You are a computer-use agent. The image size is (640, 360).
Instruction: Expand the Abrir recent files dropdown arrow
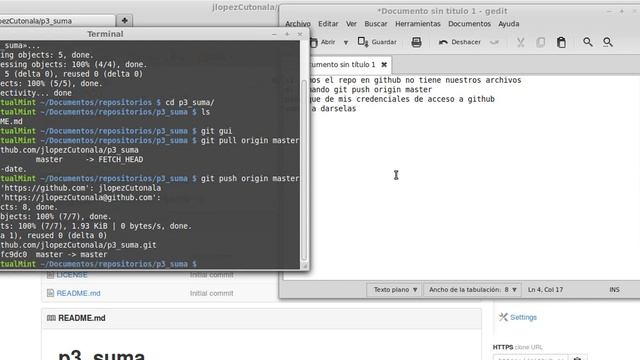[346, 42]
